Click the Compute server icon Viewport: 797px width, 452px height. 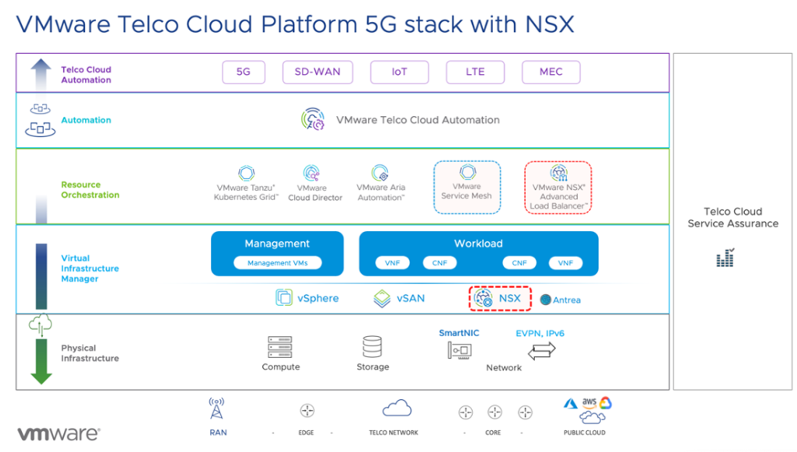[x=280, y=347]
